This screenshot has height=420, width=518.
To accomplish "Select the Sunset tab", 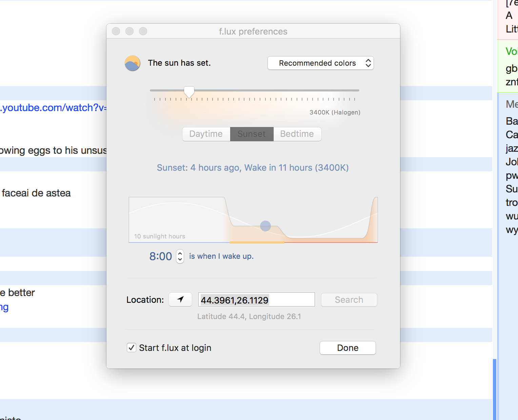I will 252,134.
